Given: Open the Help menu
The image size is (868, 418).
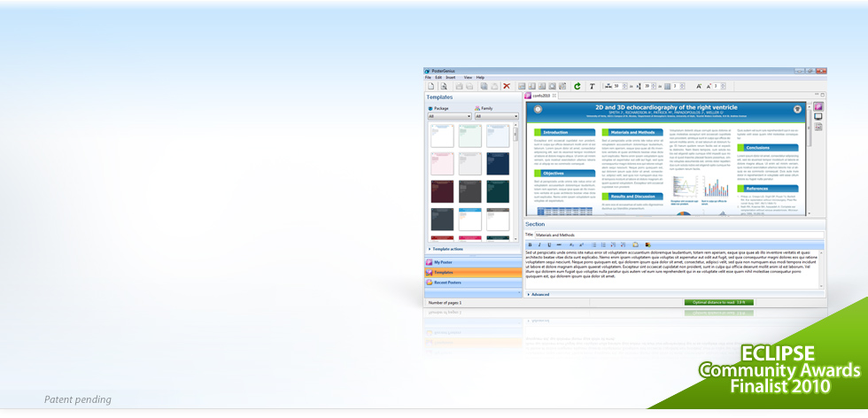Looking at the screenshot, I should tap(480, 78).
